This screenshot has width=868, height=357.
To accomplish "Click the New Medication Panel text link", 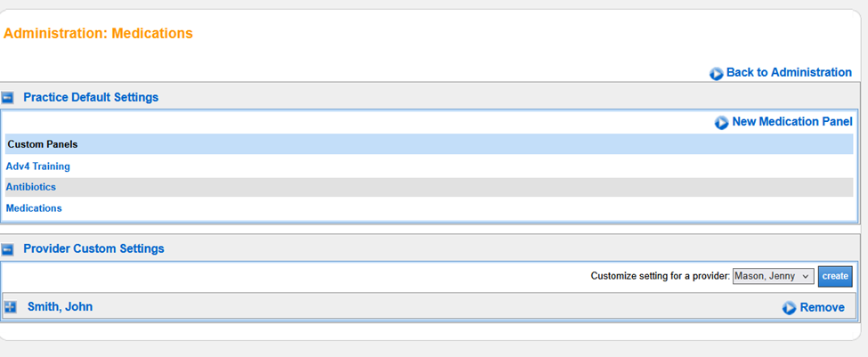I will click(x=792, y=122).
